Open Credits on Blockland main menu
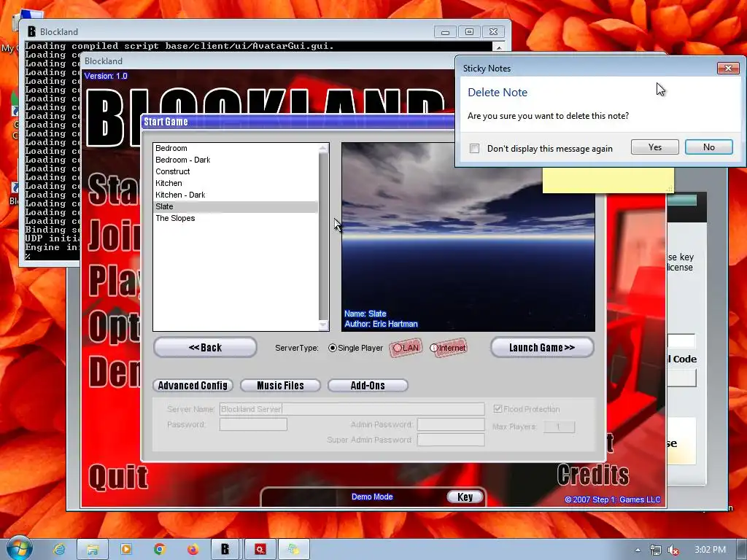747x560 pixels. (x=592, y=474)
